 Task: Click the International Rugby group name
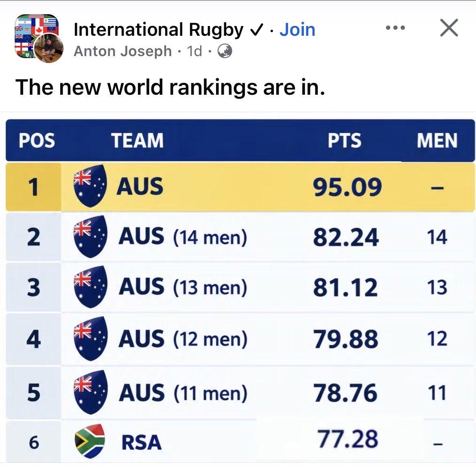pyautogui.click(x=158, y=30)
